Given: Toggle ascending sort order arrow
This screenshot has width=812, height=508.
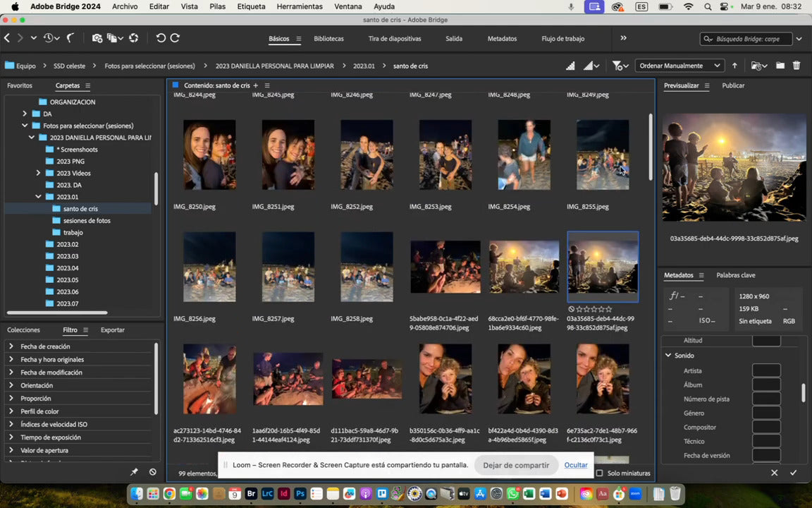Looking at the screenshot, I should coord(734,66).
